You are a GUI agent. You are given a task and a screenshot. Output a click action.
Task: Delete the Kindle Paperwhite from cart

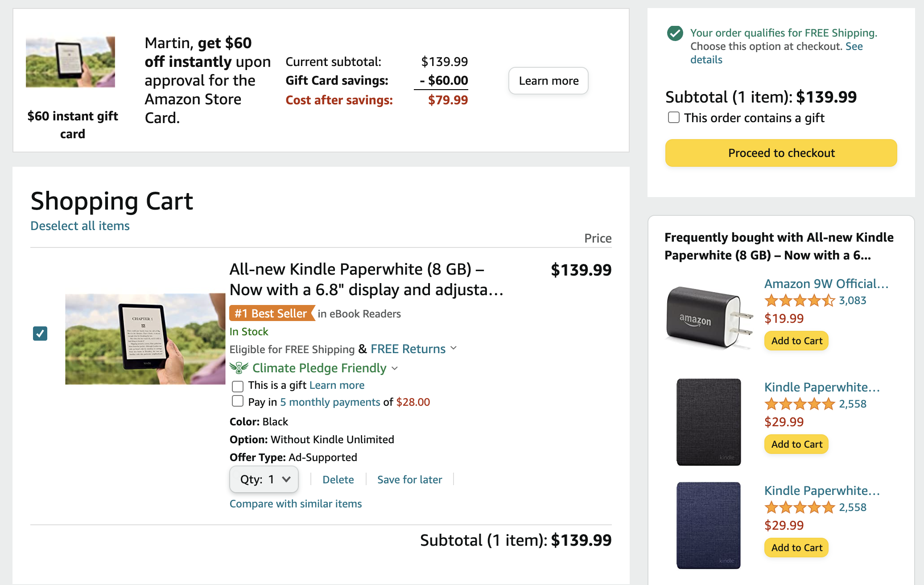click(338, 480)
